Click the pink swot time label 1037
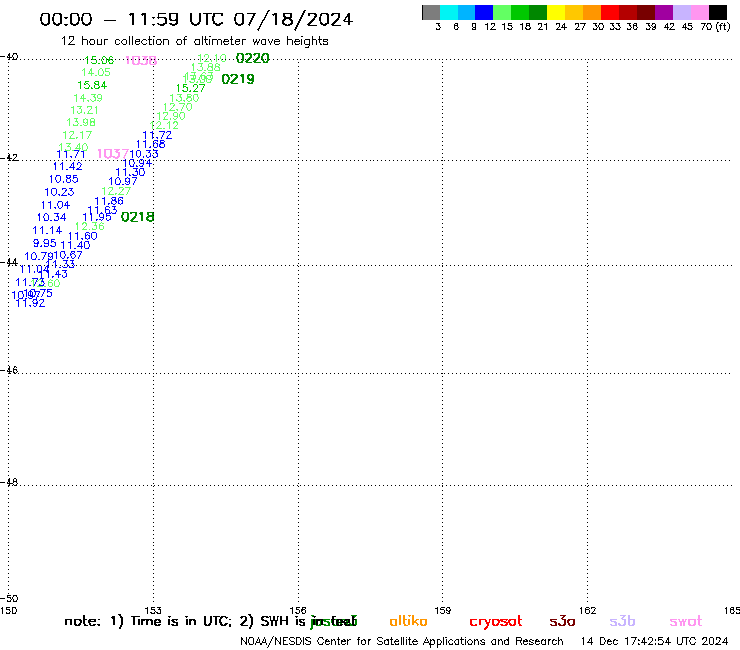 click(113, 153)
